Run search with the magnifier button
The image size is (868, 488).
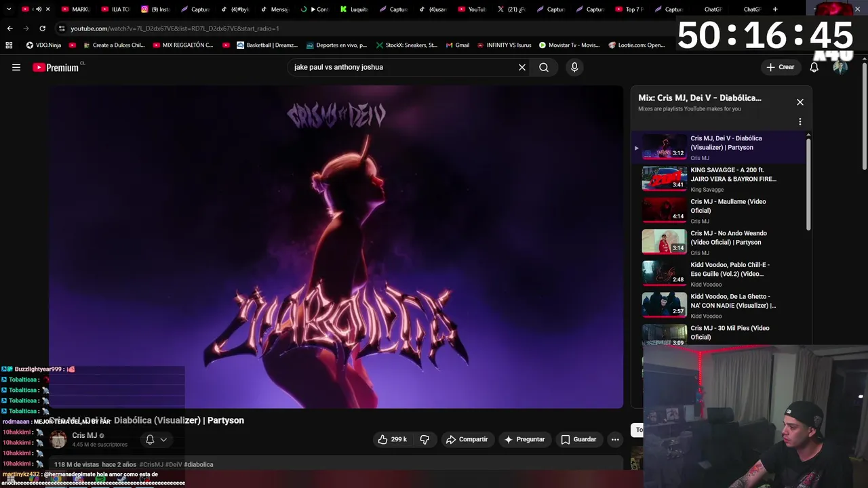tap(544, 67)
